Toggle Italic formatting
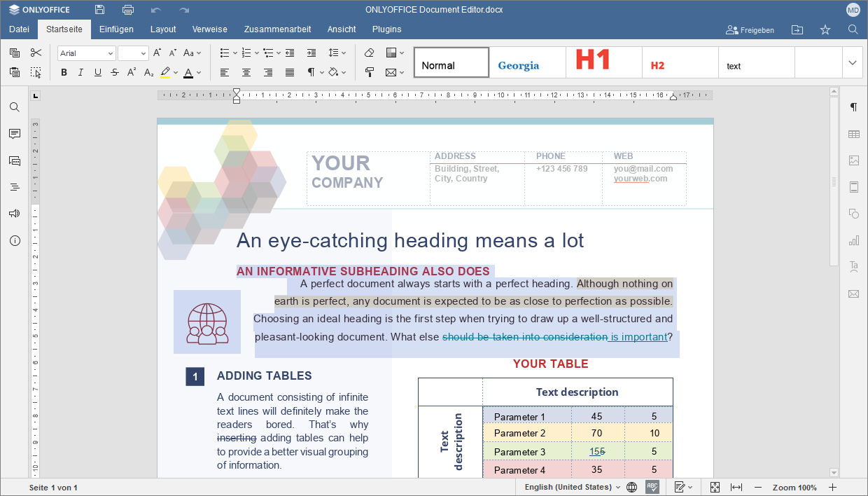Screen dimensions: 868x496 coord(80,72)
